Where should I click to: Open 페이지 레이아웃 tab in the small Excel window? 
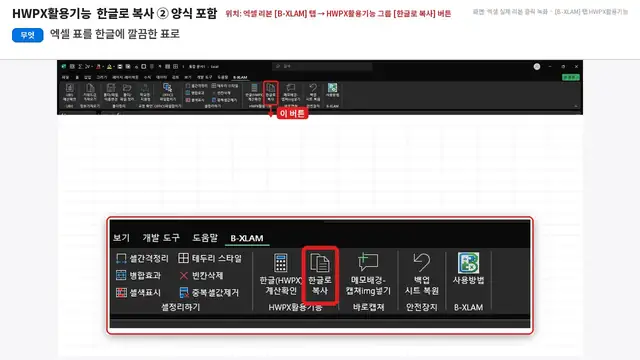click(125, 77)
